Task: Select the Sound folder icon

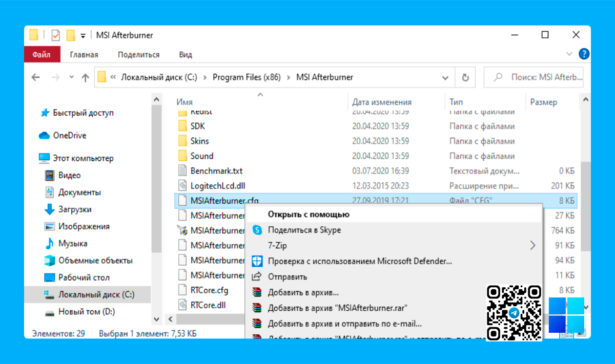Action: tap(183, 156)
